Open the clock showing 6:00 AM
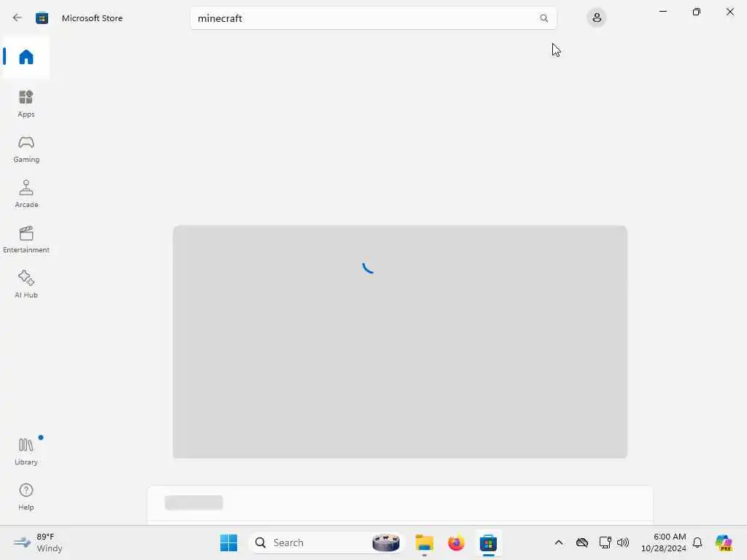This screenshot has height=560, width=747. 664,542
